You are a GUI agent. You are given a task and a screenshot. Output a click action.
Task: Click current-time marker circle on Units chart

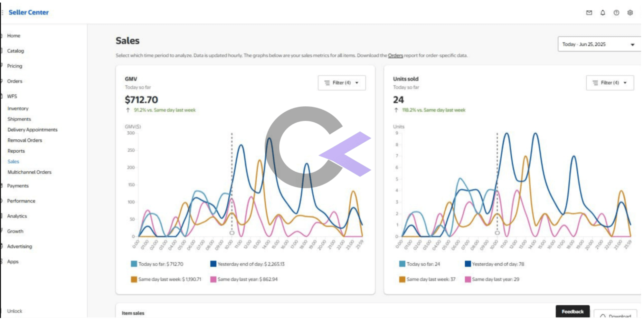tap(497, 233)
